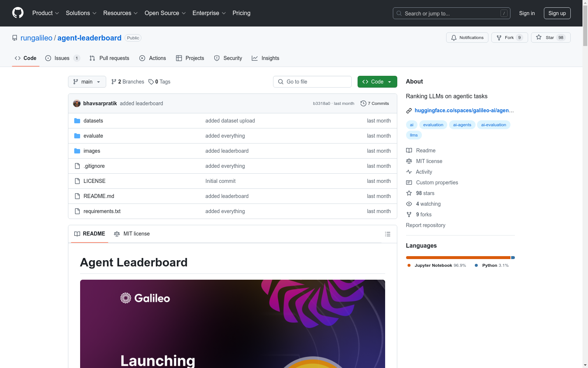Select the Code tab
This screenshot has width=588, height=368.
pyautogui.click(x=26, y=58)
